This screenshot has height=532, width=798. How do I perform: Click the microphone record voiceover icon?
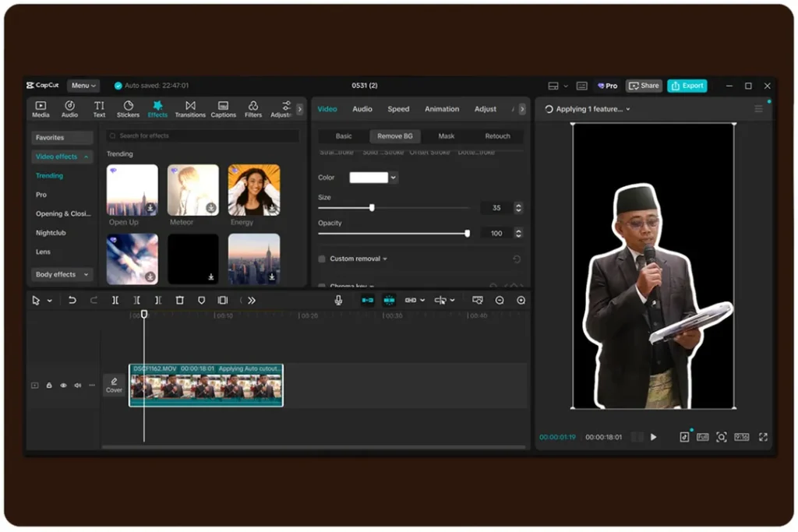pyautogui.click(x=338, y=300)
